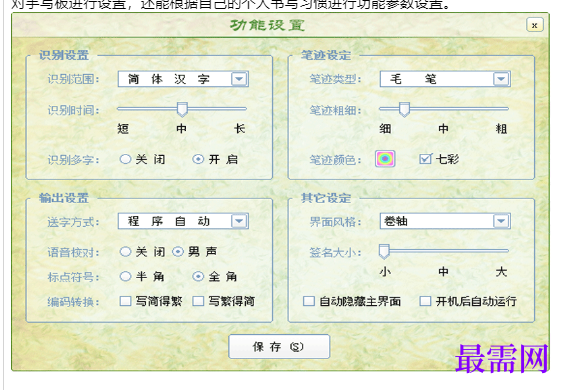Check 开机后自动运行 option

tap(425, 301)
